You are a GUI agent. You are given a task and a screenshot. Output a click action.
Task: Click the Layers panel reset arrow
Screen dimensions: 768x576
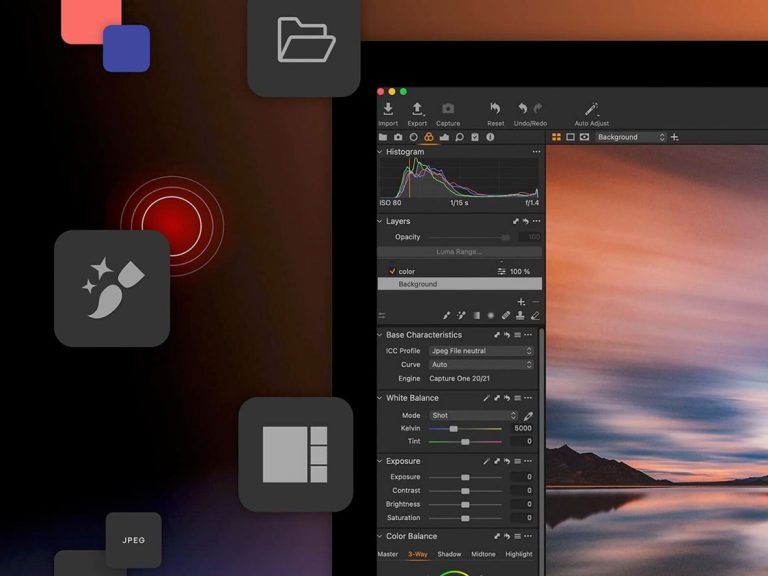[x=526, y=221]
